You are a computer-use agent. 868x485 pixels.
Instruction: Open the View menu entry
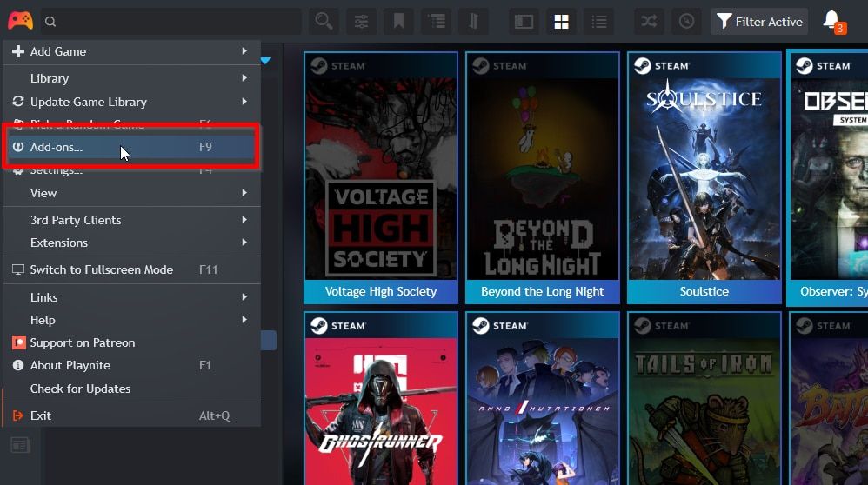(131, 193)
